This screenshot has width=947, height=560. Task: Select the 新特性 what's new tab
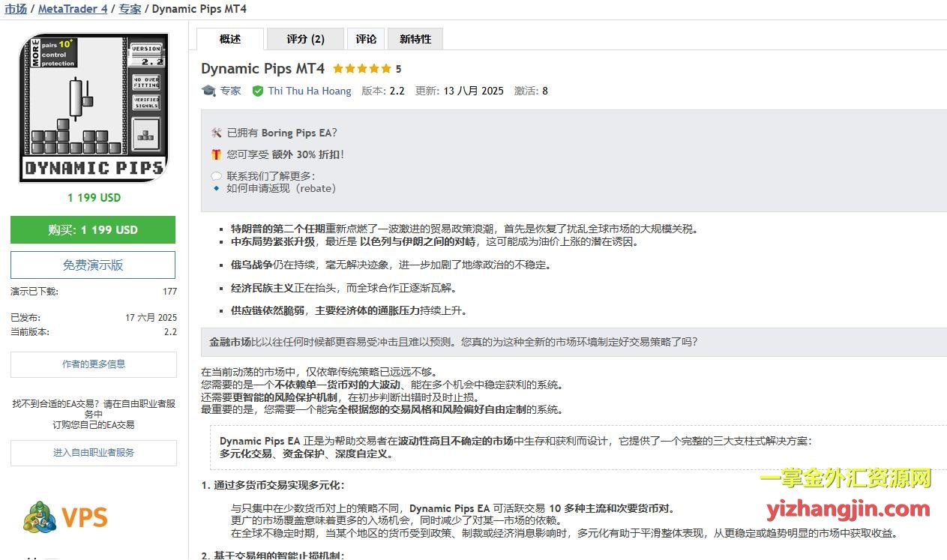click(415, 39)
